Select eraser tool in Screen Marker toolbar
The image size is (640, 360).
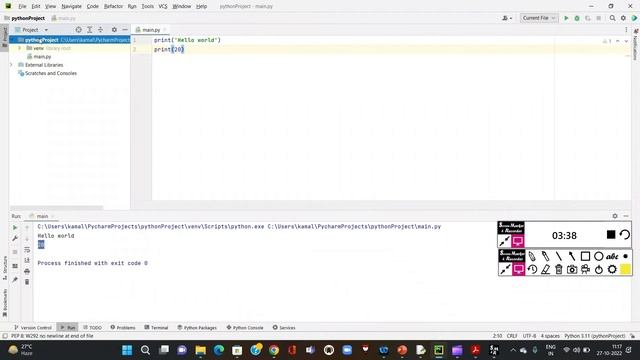545,269
